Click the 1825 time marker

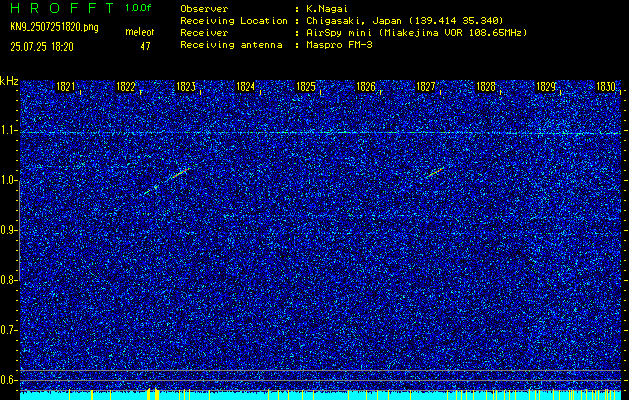click(x=306, y=87)
